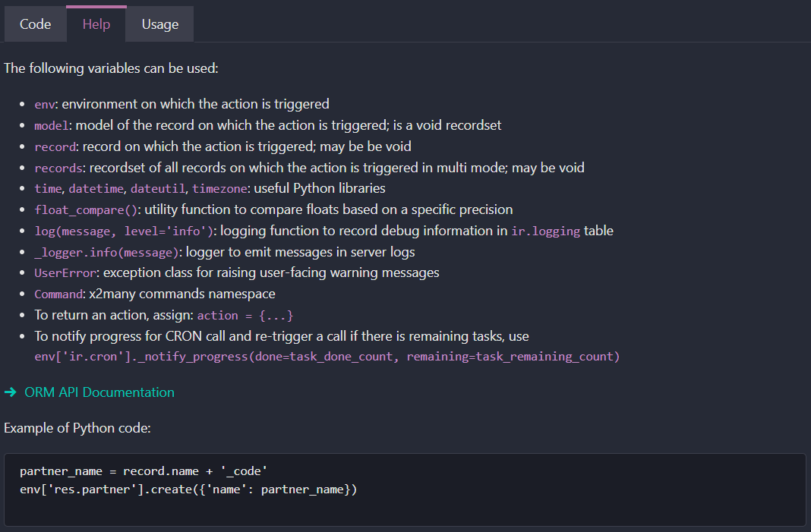Click the records variable keyword
Screen dimensions: 811x532
tap(58, 168)
